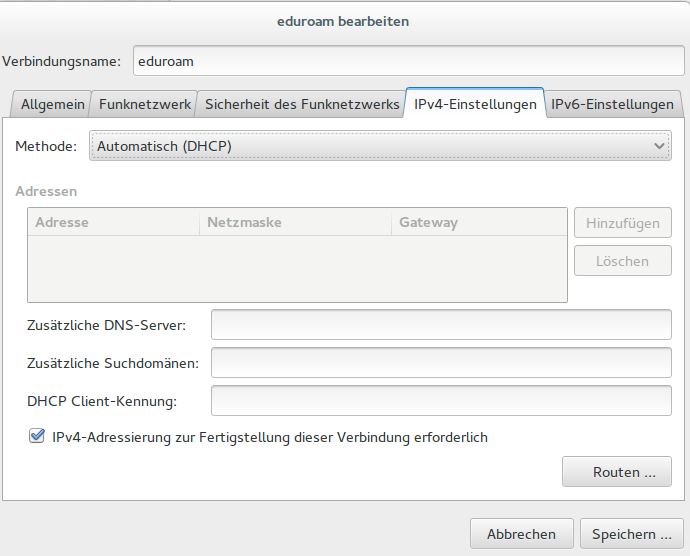Image resolution: width=690 pixels, height=556 pixels.
Task: Focus the Zusätzliche Suchdomänen field
Action: [x=441, y=363]
